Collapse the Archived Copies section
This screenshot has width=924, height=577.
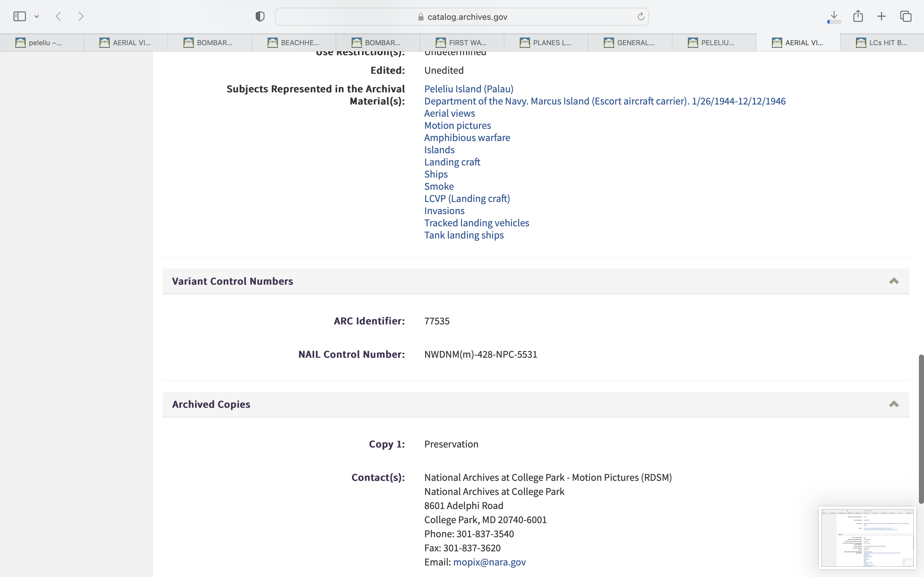[894, 404]
